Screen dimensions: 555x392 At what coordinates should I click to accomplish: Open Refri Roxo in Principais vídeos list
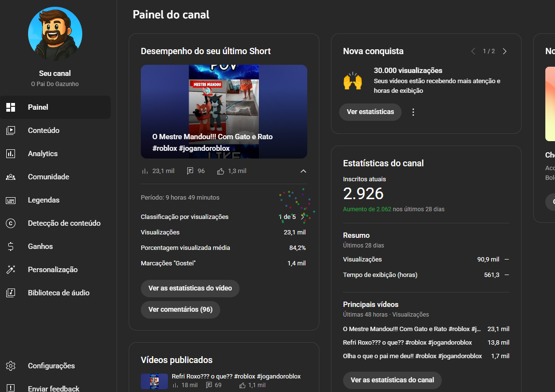pyautogui.click(x=407, y=343)
